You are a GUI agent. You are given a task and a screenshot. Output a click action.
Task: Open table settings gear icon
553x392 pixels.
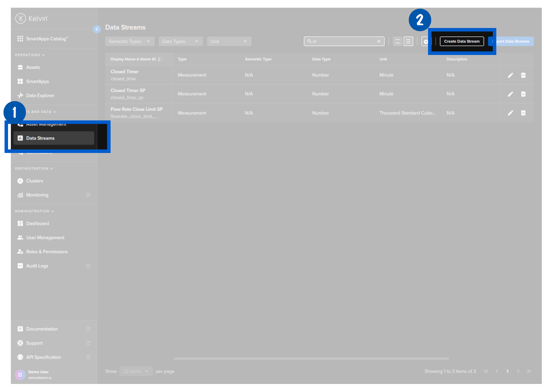tap(425, 42)
